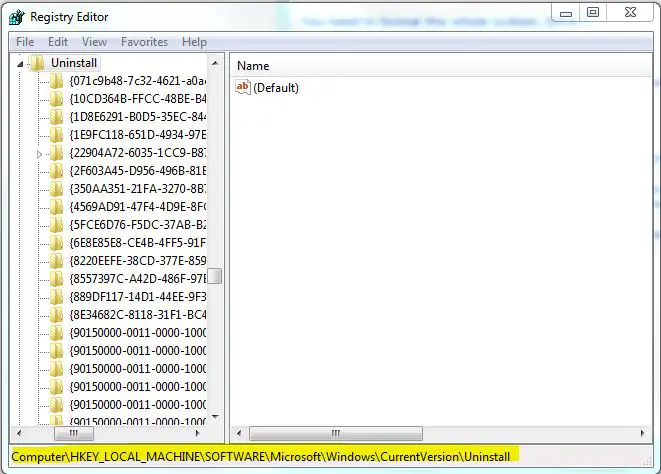The width and height of the screenshot is (661, 474).
Task: Select the (Default) value entry
Action: point(276,88)
